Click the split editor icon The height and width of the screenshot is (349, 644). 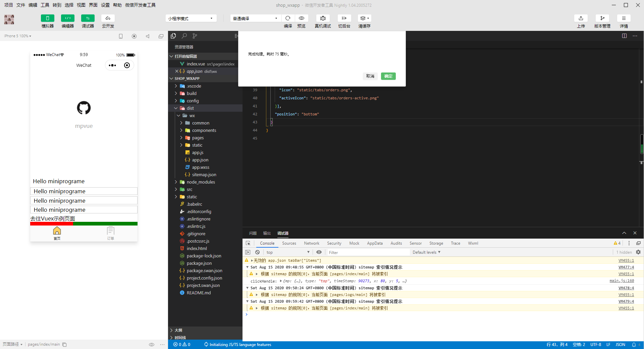[x=624, y=36]
